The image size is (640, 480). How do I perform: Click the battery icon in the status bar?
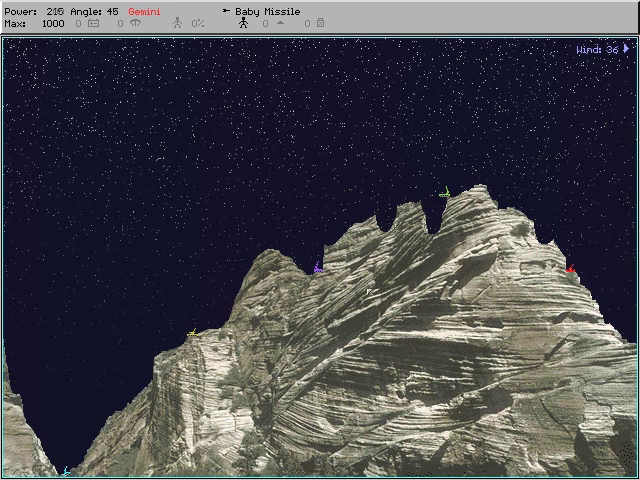coord(93,23)
